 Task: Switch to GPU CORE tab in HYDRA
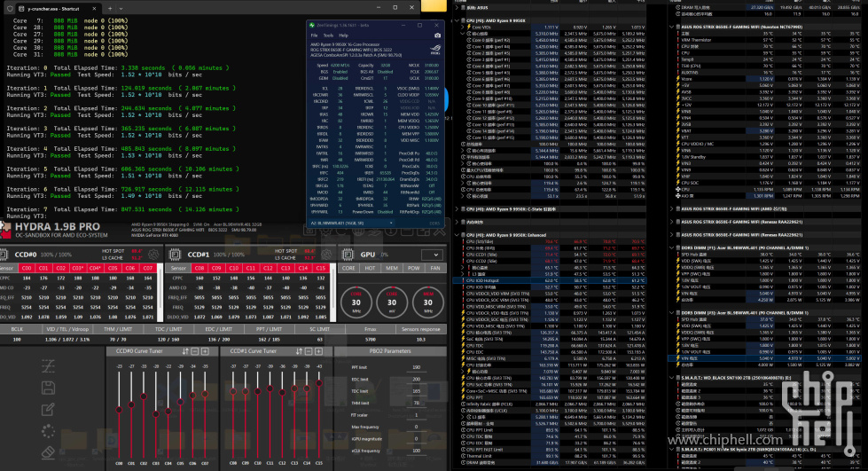[x=348, y=268]
